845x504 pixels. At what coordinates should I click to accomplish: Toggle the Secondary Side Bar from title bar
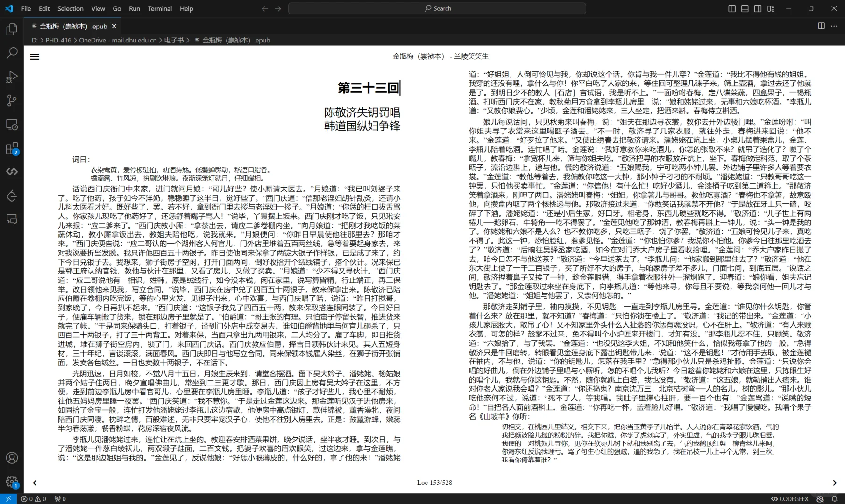(758, 8)
